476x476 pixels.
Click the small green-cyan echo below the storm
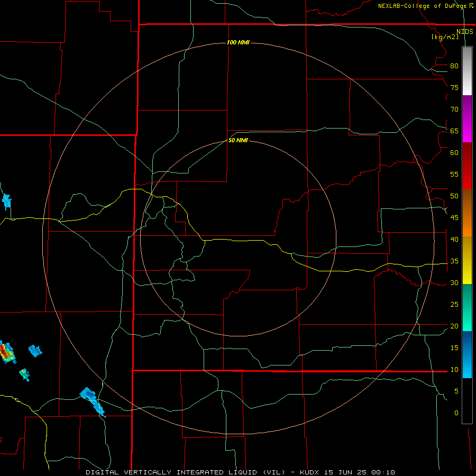point(24,374)
